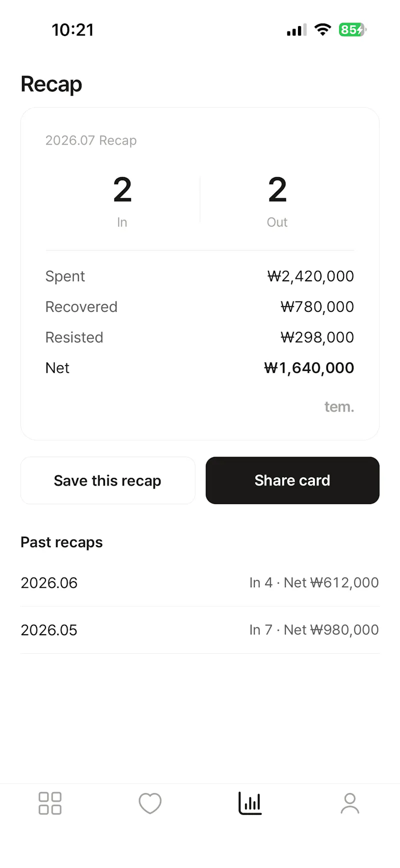The image size is (400, 868).
Task: Open the heart wishlist tab icon
Action: click(x=150, y=803)
